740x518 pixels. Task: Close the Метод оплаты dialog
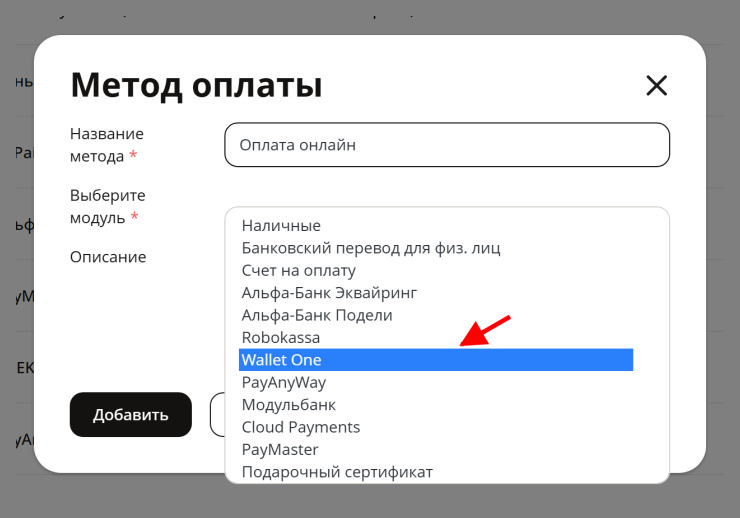coord(656,86)
